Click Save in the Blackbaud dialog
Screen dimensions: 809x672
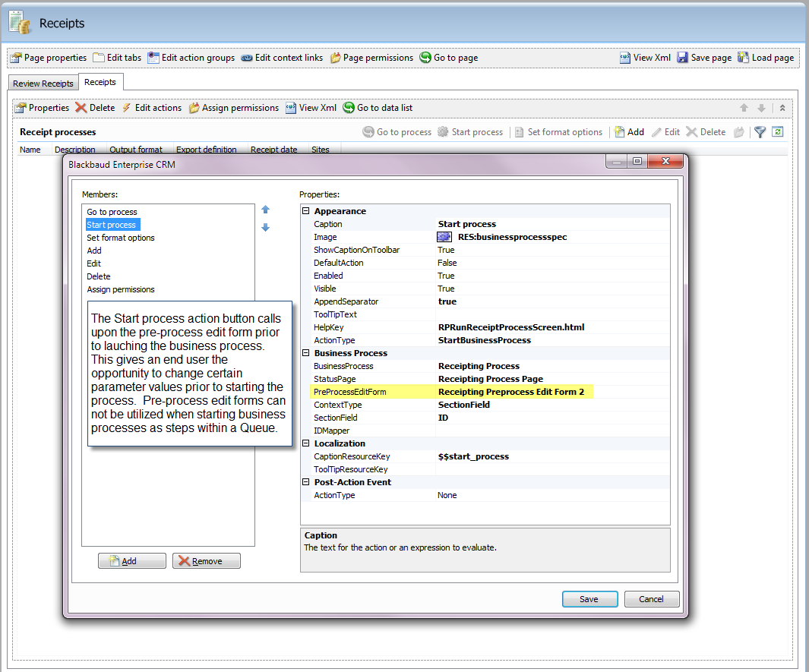pyautogui.click(x=589, y=599)
